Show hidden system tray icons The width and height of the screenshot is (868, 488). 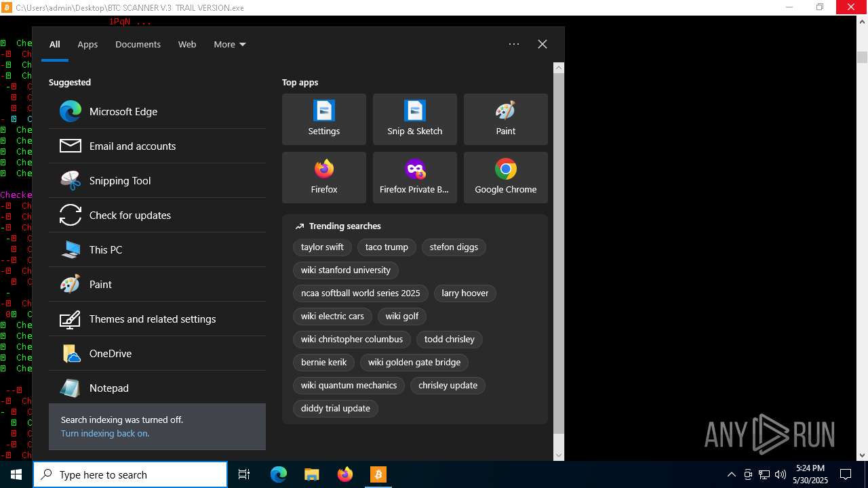tap(732, 474)
